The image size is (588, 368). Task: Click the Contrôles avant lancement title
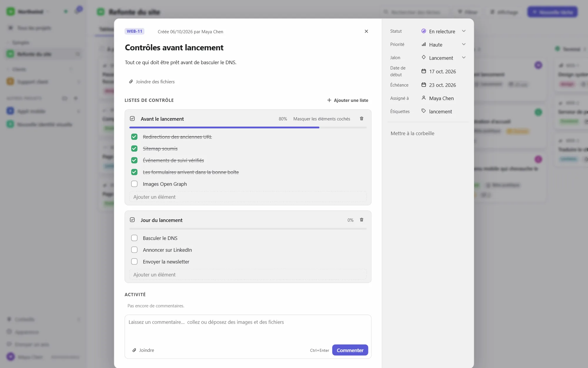[174, 47]
